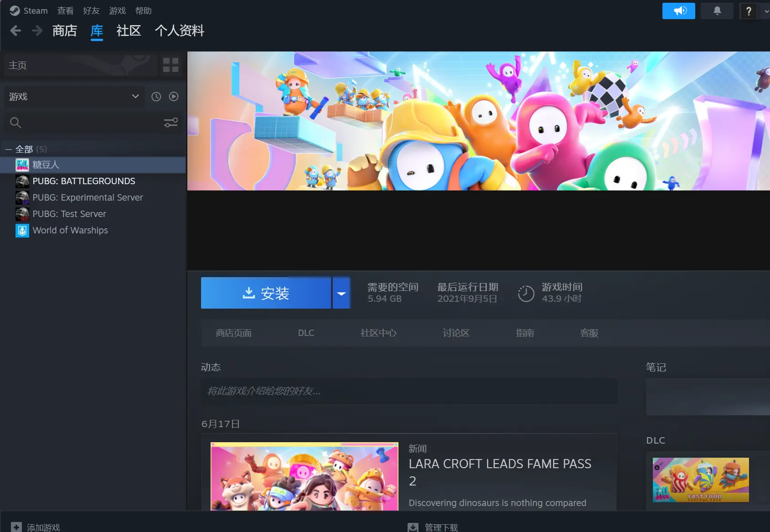Click the 6月17日 date heading
This screenshot has height=532, width=770.
[221, 424]
